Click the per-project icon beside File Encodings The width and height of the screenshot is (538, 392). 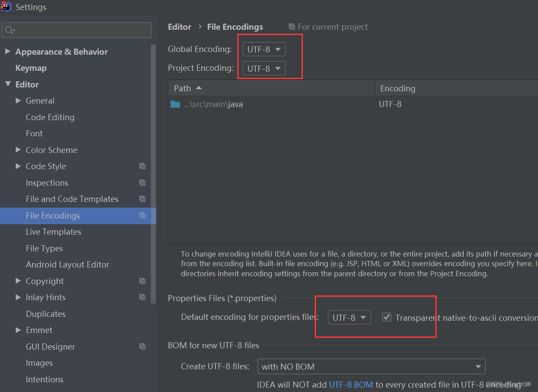(142, 215)
